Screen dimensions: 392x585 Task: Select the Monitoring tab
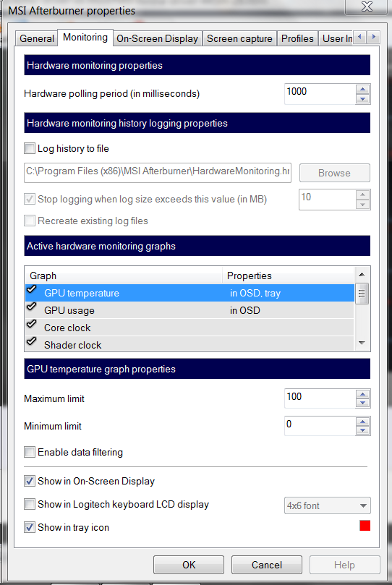pyautogui.click(x=85, y=38)
